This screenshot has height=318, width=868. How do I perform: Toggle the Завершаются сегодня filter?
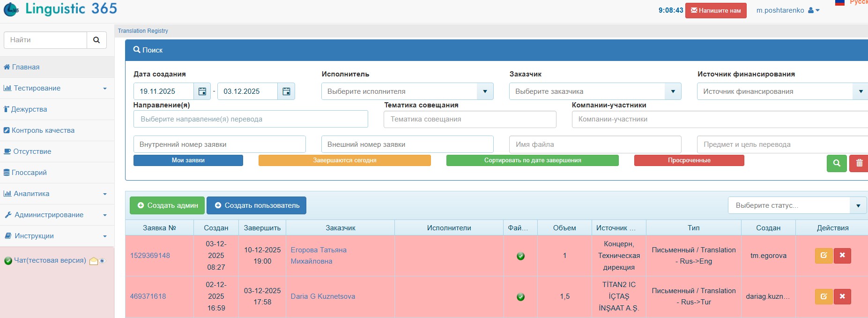tap(344, 160)
